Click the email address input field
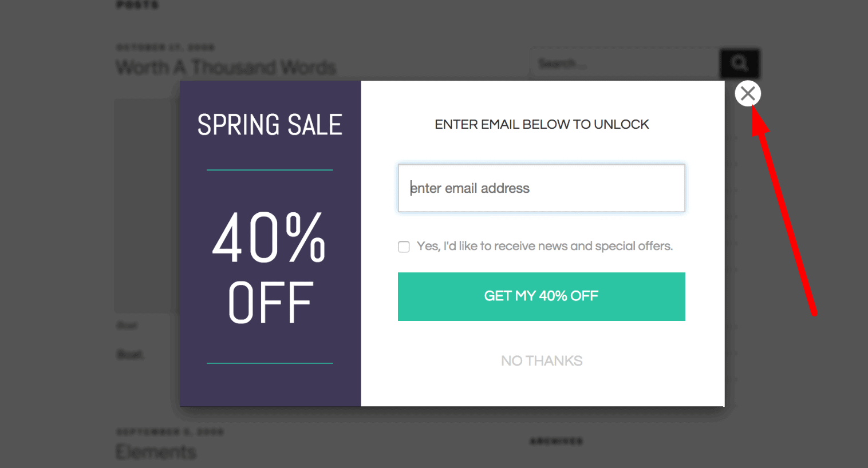 (x=541, y=188)
